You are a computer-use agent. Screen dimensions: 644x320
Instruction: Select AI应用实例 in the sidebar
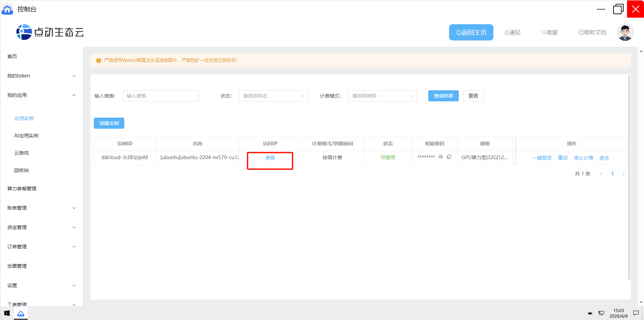pyautogui.click(x=26, y=136)
